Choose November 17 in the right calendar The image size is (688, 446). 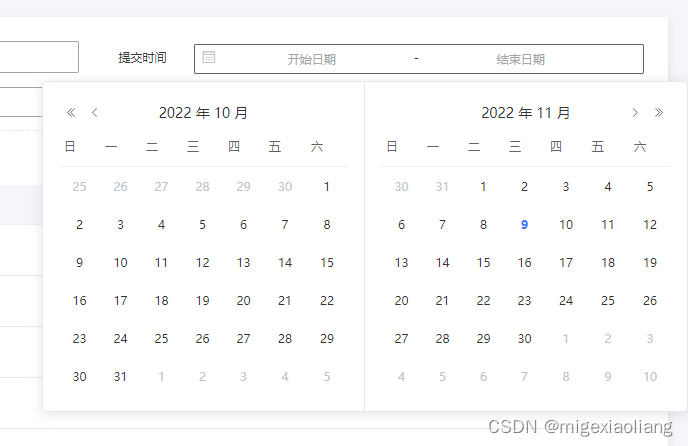coord(566,263)
